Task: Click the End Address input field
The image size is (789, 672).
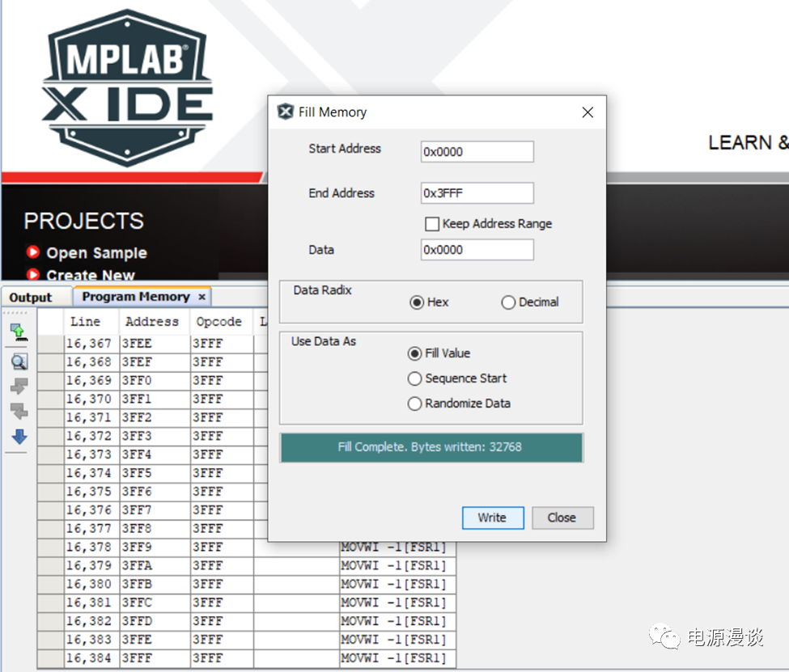Action: click(477, 193)
